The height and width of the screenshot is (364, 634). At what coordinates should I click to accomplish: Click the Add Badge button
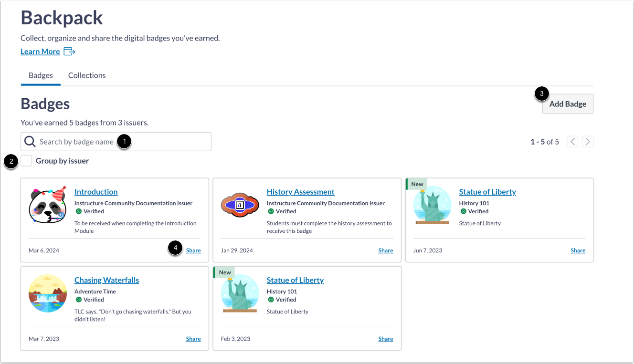(x=567, y=104)
